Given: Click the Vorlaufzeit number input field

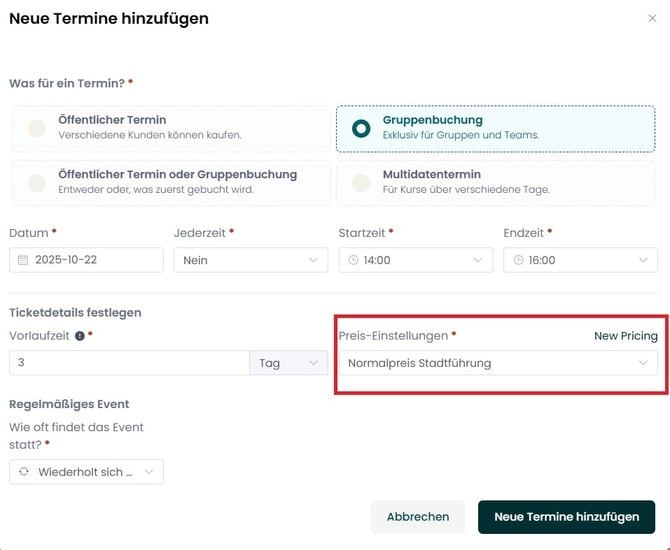Looking at the screenshot, I should 128,363.
